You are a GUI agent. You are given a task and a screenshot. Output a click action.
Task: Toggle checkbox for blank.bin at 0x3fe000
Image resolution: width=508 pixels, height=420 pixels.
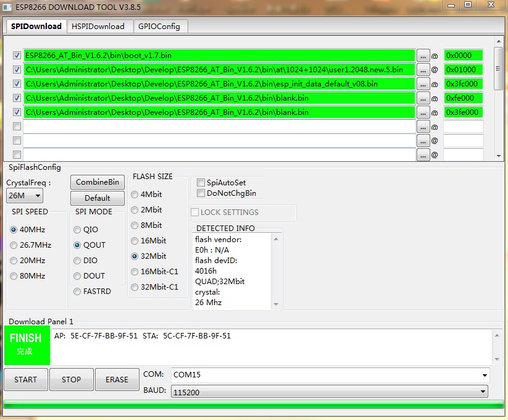(17, 112)
